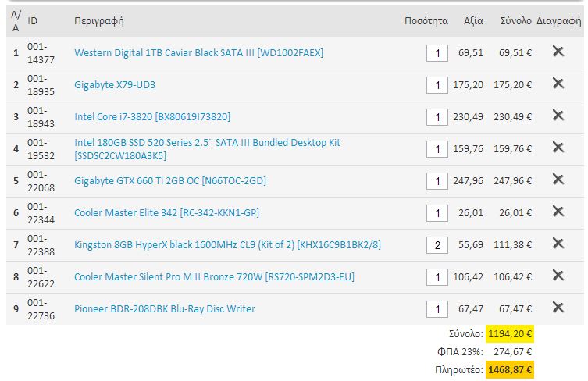Delete the Kingston 8GB HyperX row

pos(558,244)
